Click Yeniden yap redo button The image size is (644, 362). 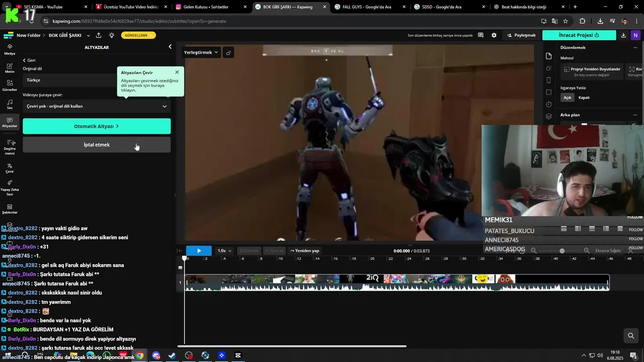click(x=304, y=251)
